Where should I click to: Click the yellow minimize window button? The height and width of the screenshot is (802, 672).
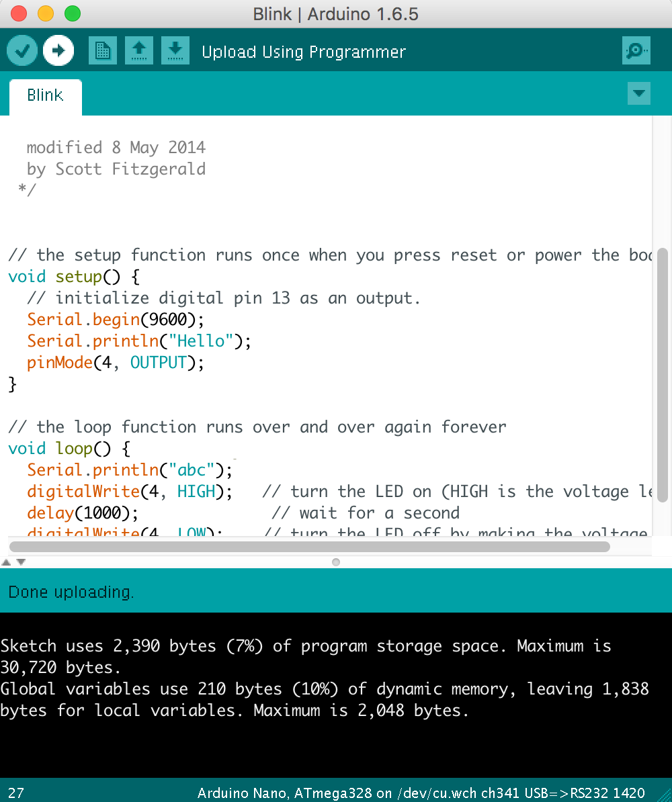pyautogui.click(x=46, y=13)
